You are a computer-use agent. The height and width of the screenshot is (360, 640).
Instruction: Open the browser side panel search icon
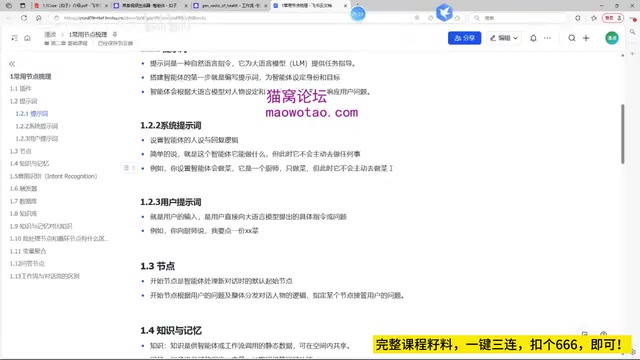(632, 32)
